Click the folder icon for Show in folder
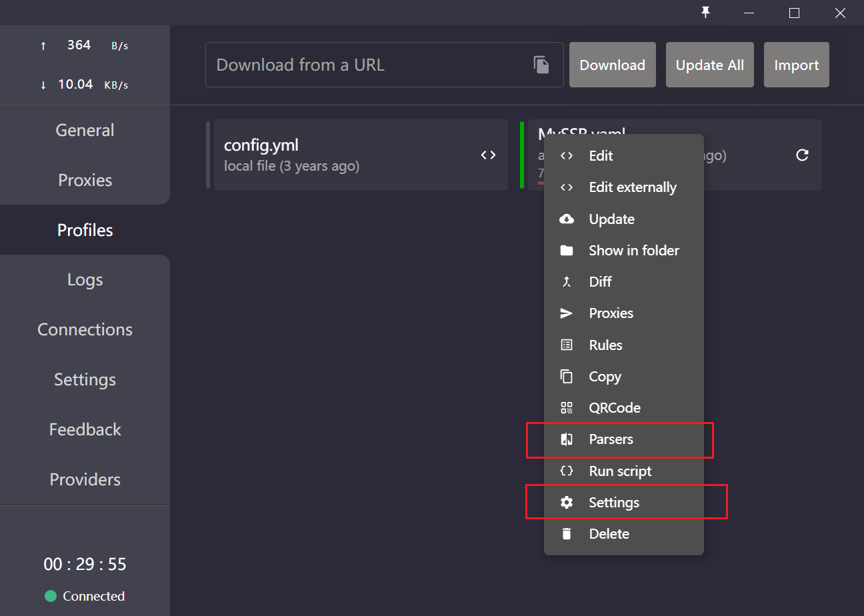864x616 pixels. pos(567,251)
